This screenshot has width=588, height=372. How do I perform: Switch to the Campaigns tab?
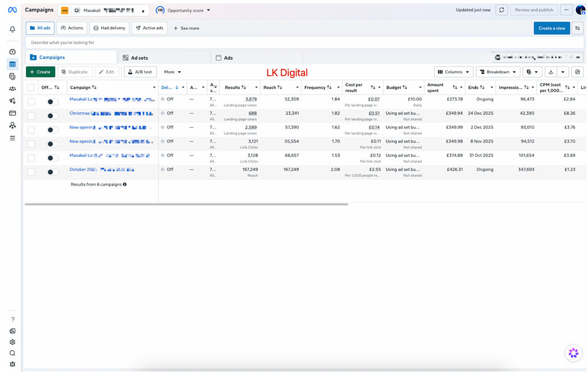pyautogui.click(x=71, y=57)
